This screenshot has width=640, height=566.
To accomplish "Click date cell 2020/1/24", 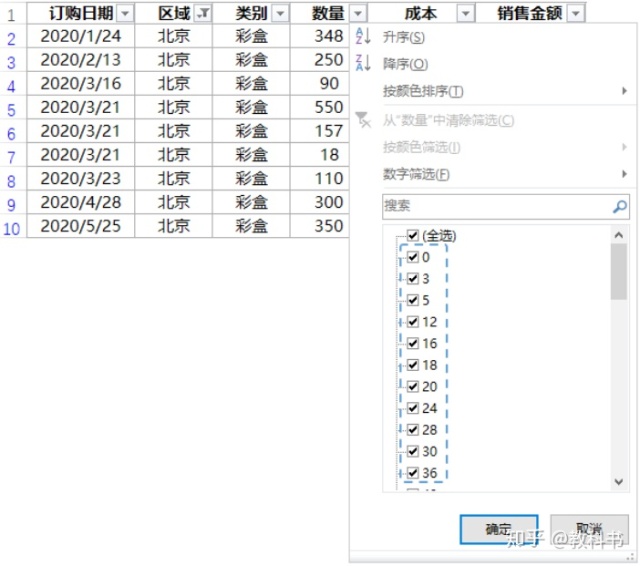I will [x=80, y=36].
